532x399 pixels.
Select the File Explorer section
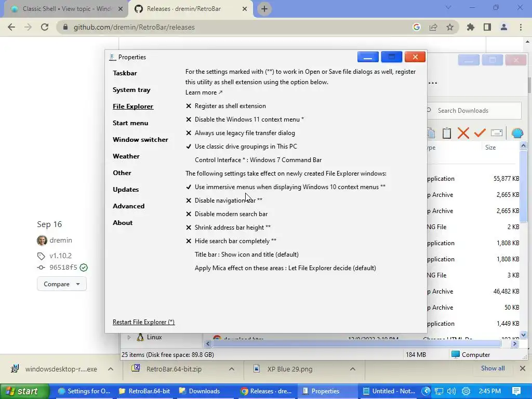[133, 107]
